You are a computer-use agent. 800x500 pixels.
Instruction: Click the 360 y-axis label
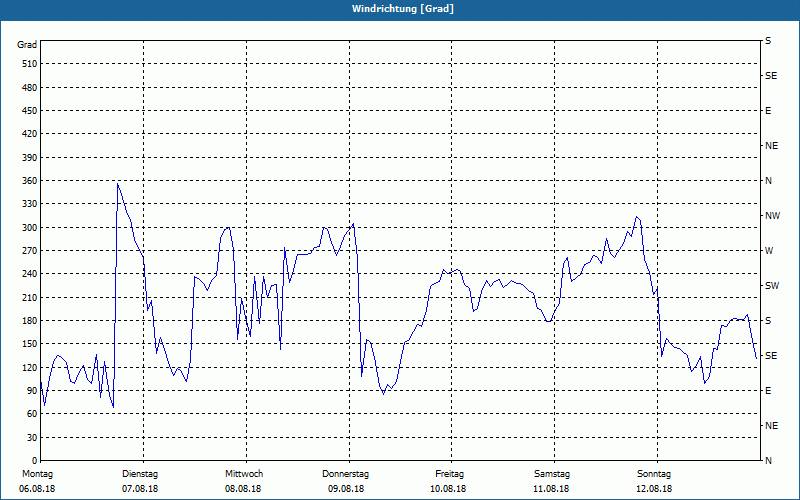[x=30, y=181]
